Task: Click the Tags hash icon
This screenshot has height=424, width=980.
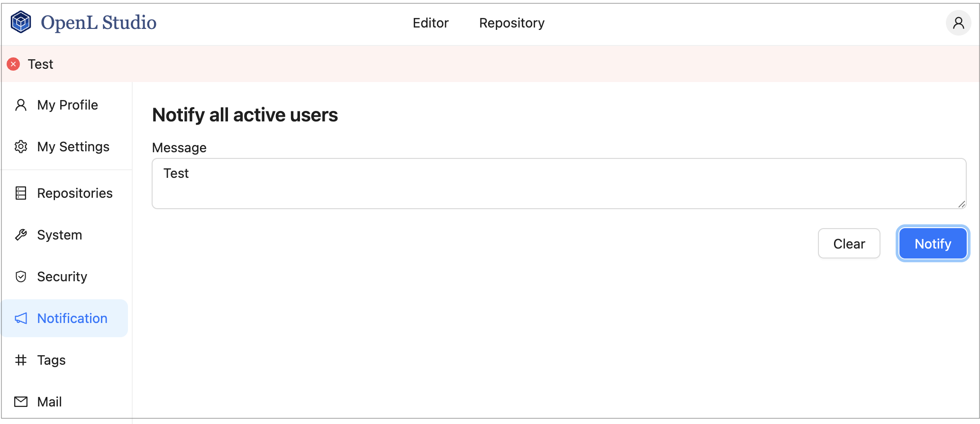Action: 21,360
